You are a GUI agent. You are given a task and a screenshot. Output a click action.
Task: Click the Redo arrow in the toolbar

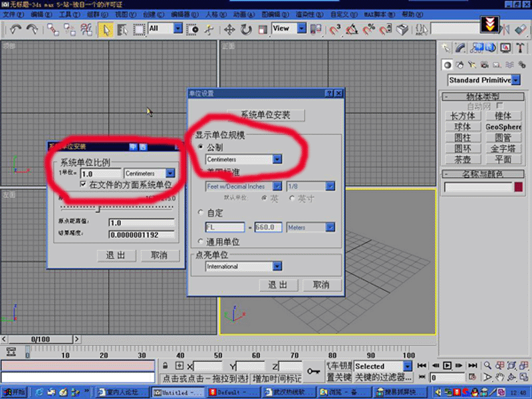(32, 29)
